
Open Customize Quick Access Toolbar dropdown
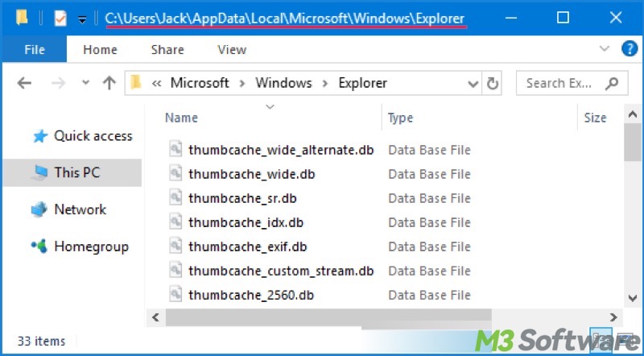click(x=83, y=19)
